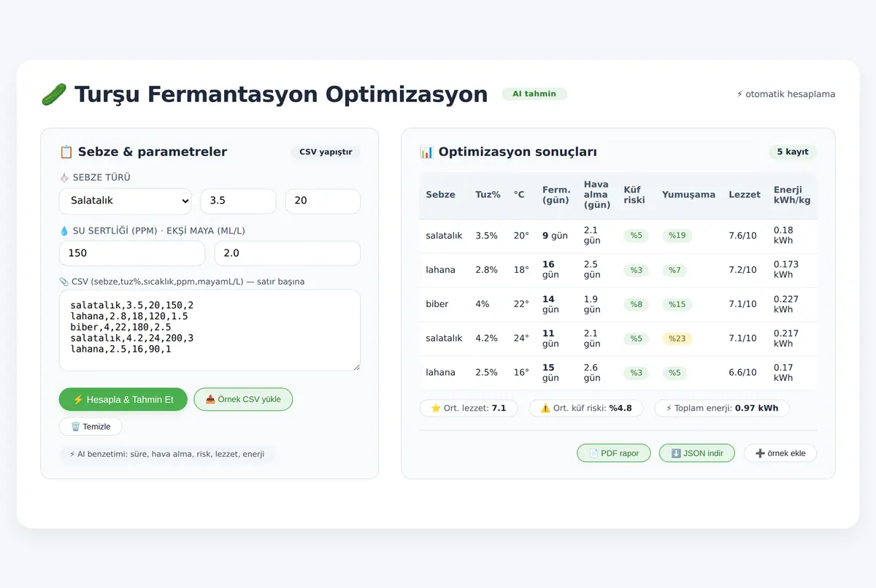Click the chart icon beside Optimizasyon sonuçları
This screenshot has width=876, height=588.
(427, 152)
